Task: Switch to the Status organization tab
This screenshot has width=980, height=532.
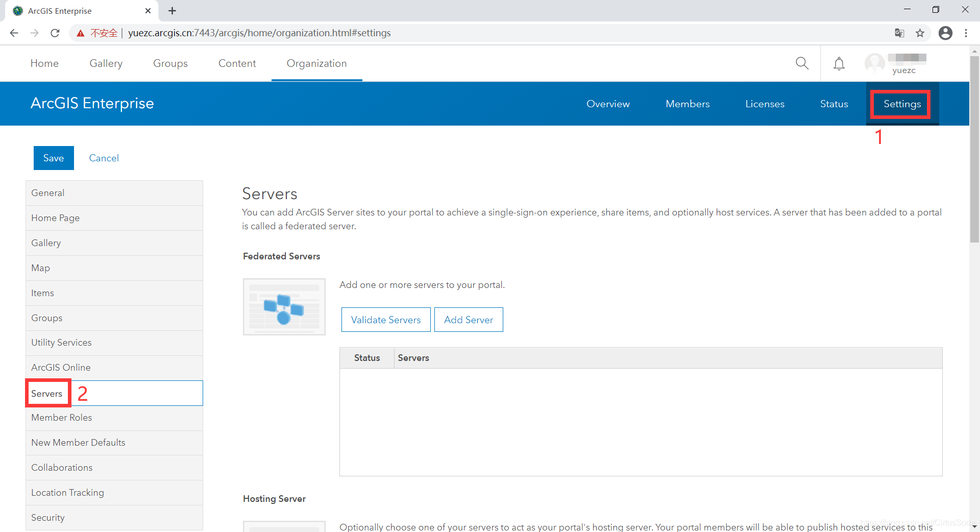Action: tap(834, 104)
